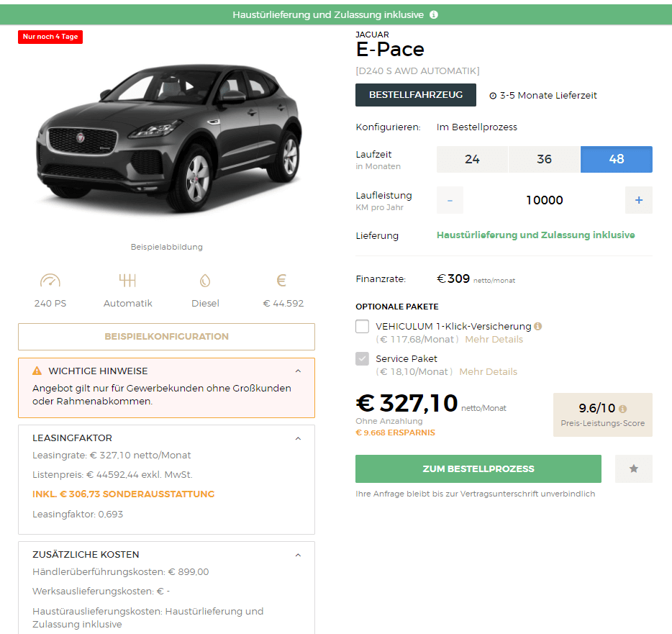Viewport: 672px width, 634px height.
Task: Collapse the Leasingfaktor panel
Action: [x=299, y=438]
